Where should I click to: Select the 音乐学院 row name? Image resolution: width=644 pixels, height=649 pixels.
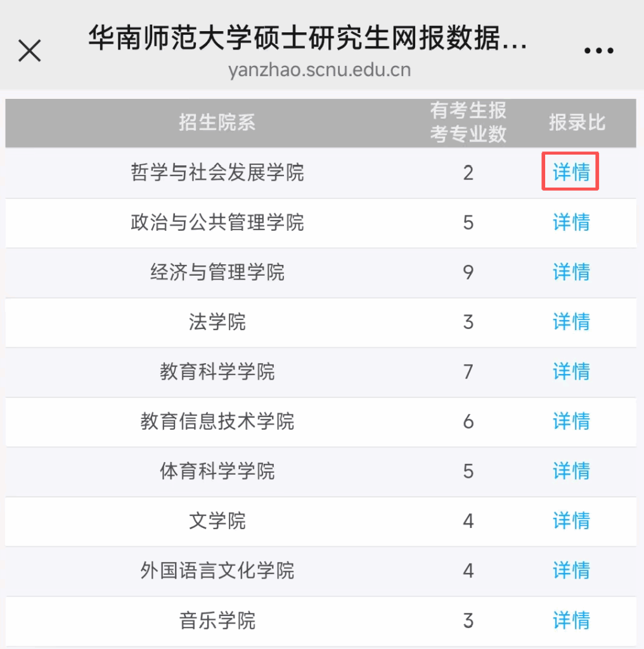(x=217, y=620)
